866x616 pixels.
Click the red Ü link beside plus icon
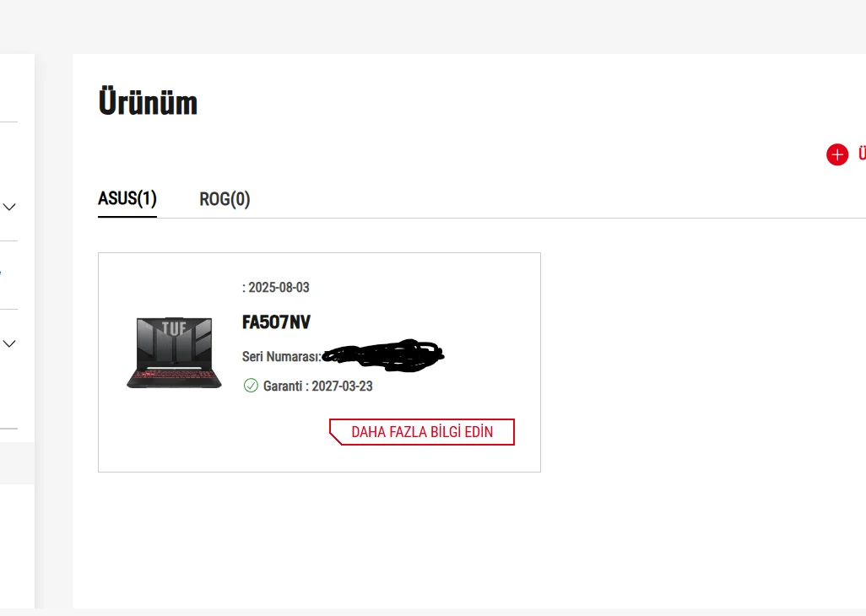tap(861, 154)
